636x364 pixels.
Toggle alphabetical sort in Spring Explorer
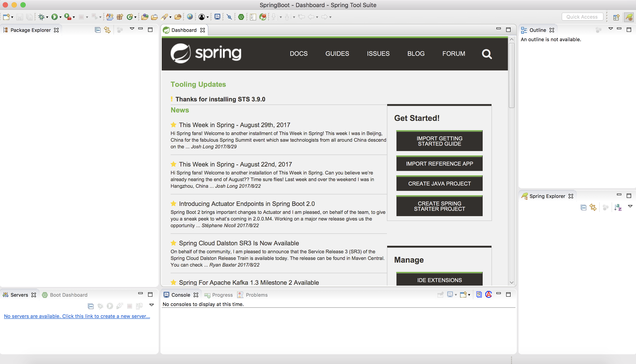[x=618, y=207]
